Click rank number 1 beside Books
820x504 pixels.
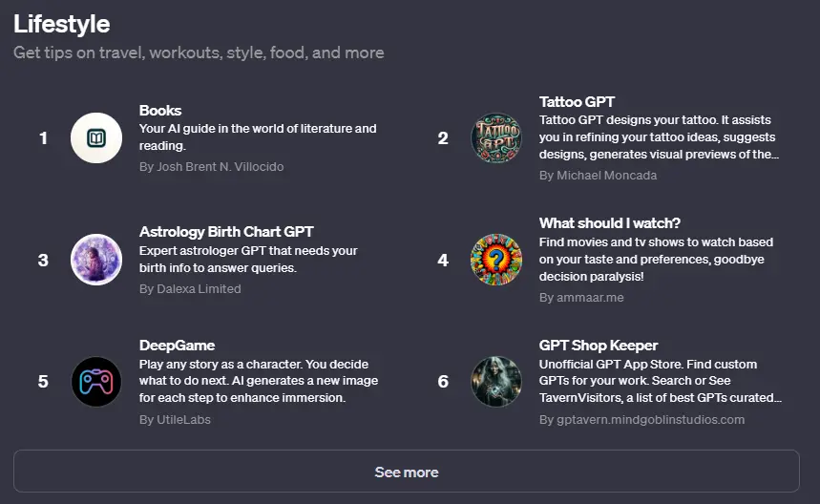point(43,138)
